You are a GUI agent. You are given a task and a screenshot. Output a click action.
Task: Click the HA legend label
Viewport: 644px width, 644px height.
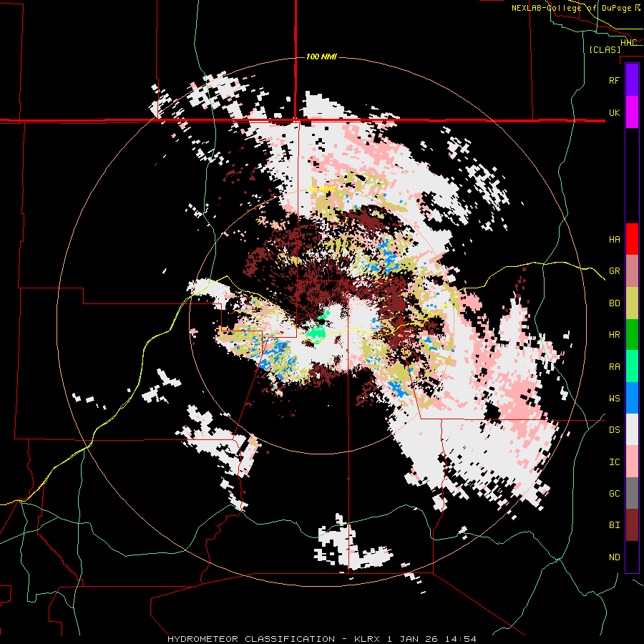pos(614,239)
